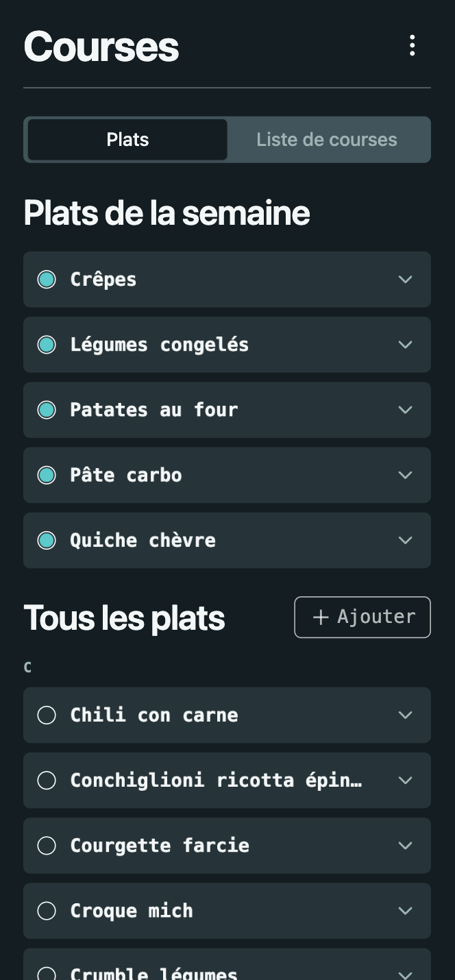The height and width of the screenshot is (980, 455).
Task: Click the "+ Ajouter" button
Action: click(x=362, y=617)
